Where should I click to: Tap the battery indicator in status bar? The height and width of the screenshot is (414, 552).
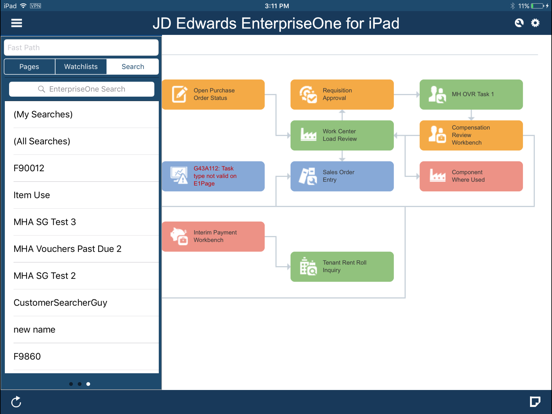pyautogui.click(x=538, y=6)
